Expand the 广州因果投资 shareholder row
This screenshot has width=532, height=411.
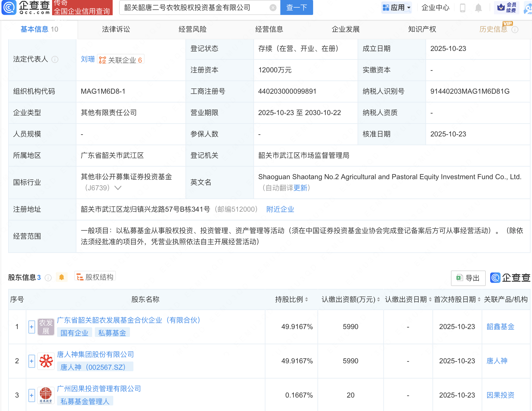click(x=32, y=395)
